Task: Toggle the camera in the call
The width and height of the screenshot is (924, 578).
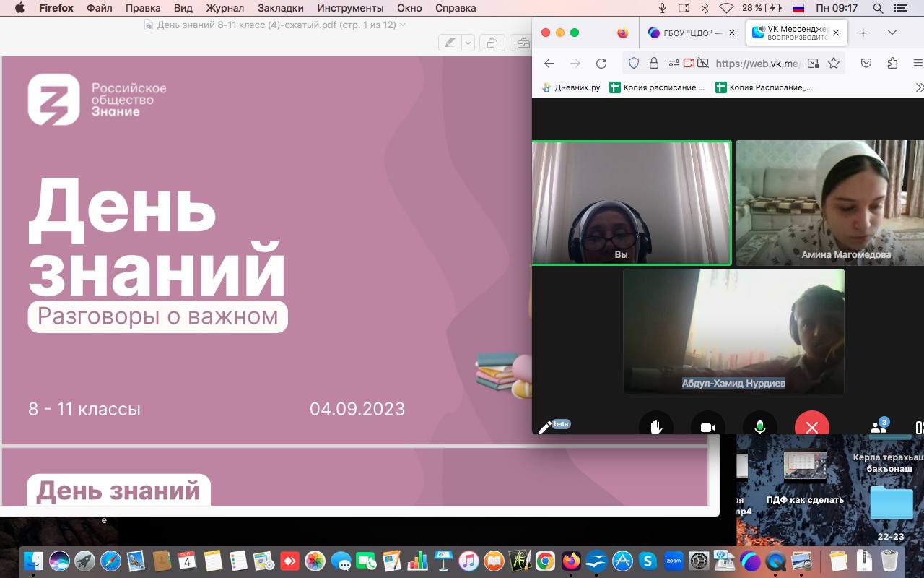Action: pyautogui.click(x=707, y=427)
